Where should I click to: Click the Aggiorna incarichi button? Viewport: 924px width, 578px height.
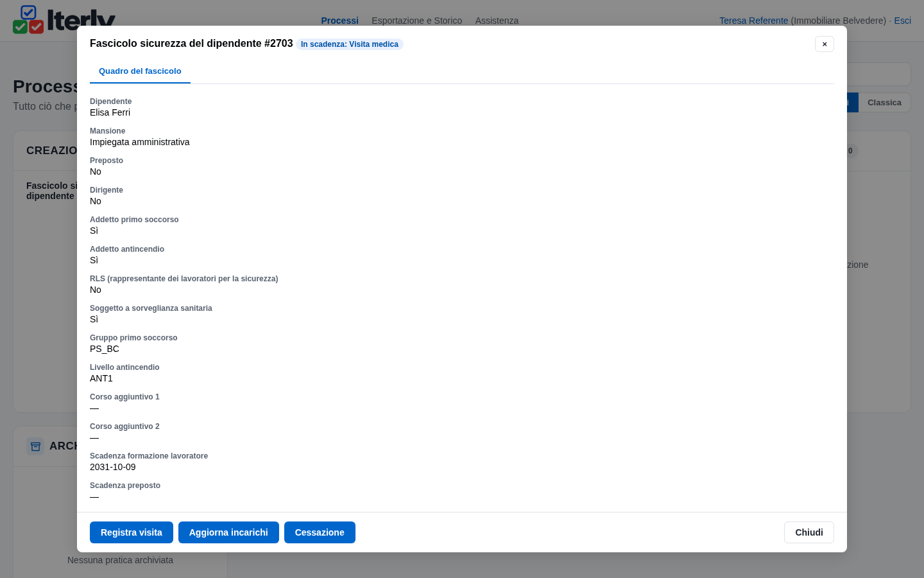pyautogui.click(x=228, y=532)
